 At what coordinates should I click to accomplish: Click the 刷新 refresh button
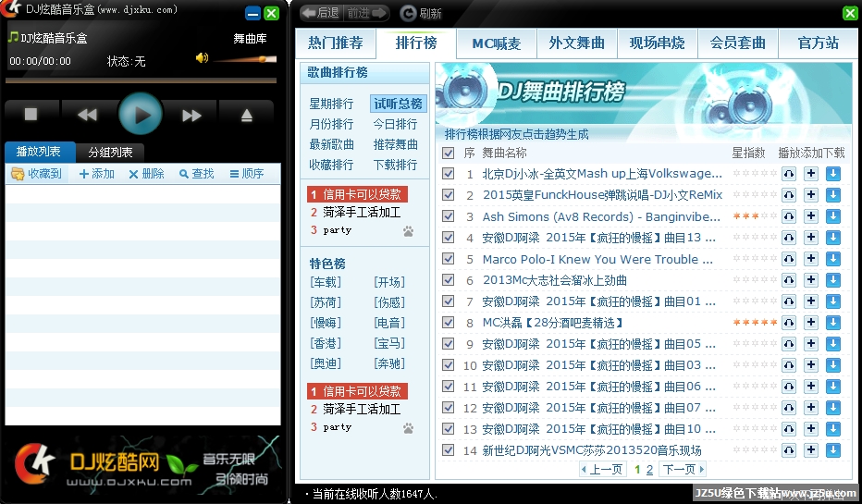[421, 13]
